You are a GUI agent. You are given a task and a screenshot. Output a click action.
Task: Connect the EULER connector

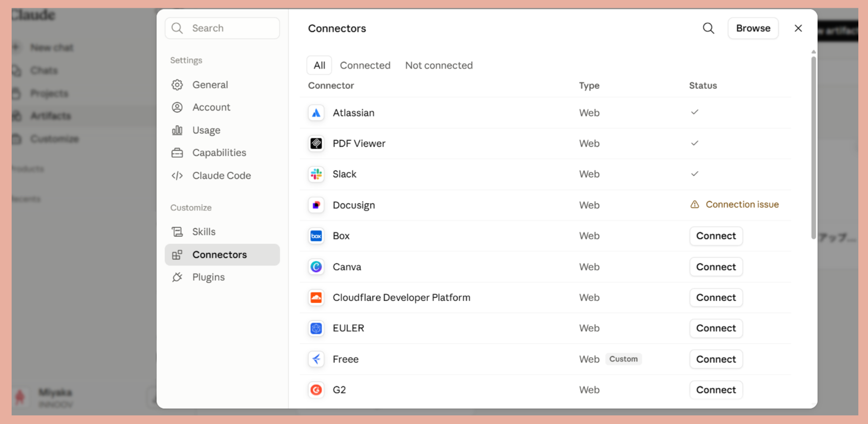(716, 328)
